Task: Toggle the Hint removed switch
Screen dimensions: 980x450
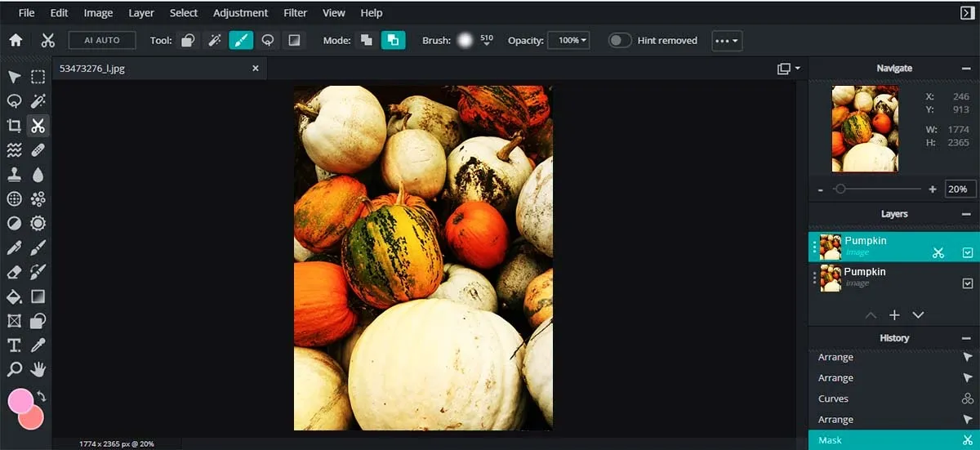Action: (x=620, y=40)
